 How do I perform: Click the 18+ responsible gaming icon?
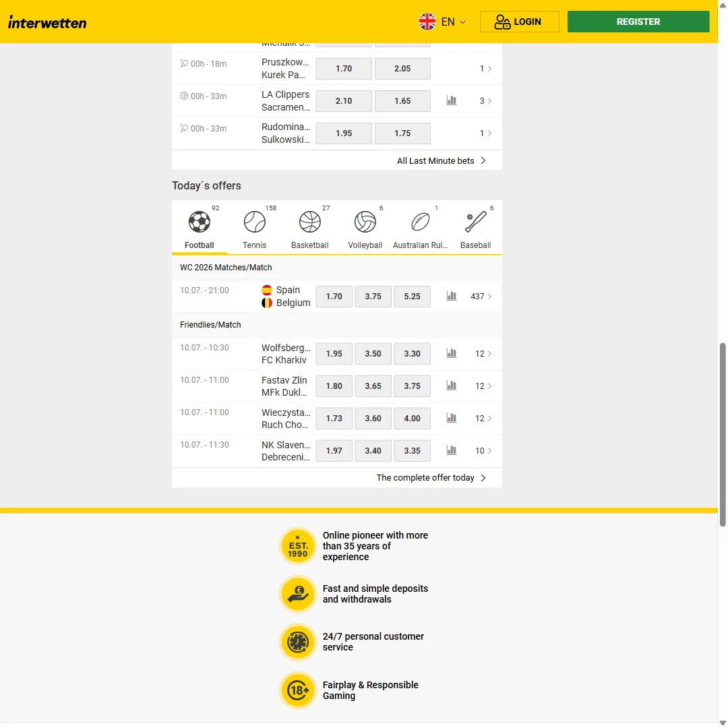(298, 690)
